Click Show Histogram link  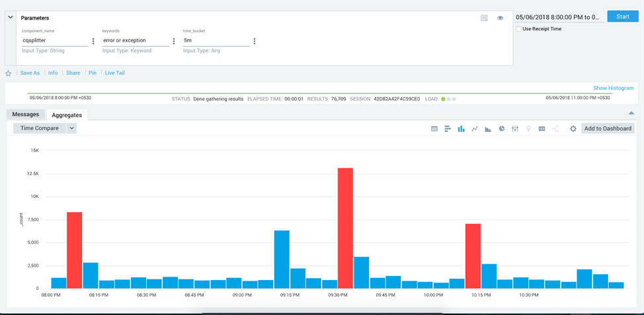613,88
